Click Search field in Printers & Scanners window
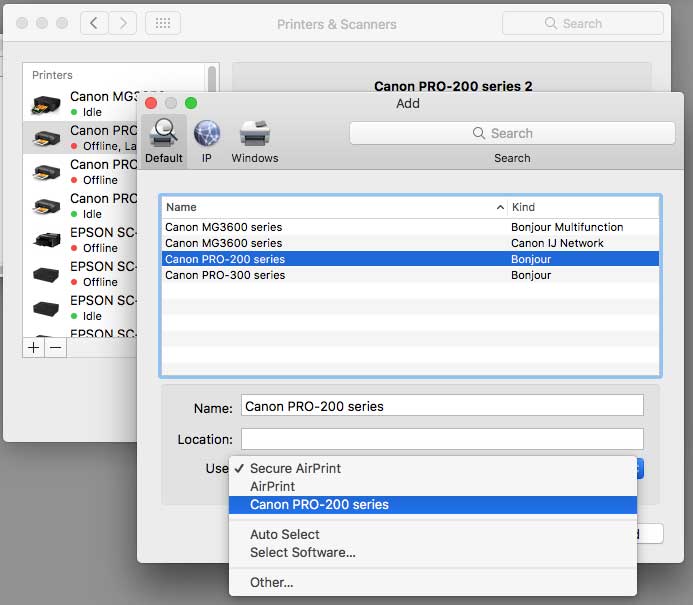 pos(583,23)
